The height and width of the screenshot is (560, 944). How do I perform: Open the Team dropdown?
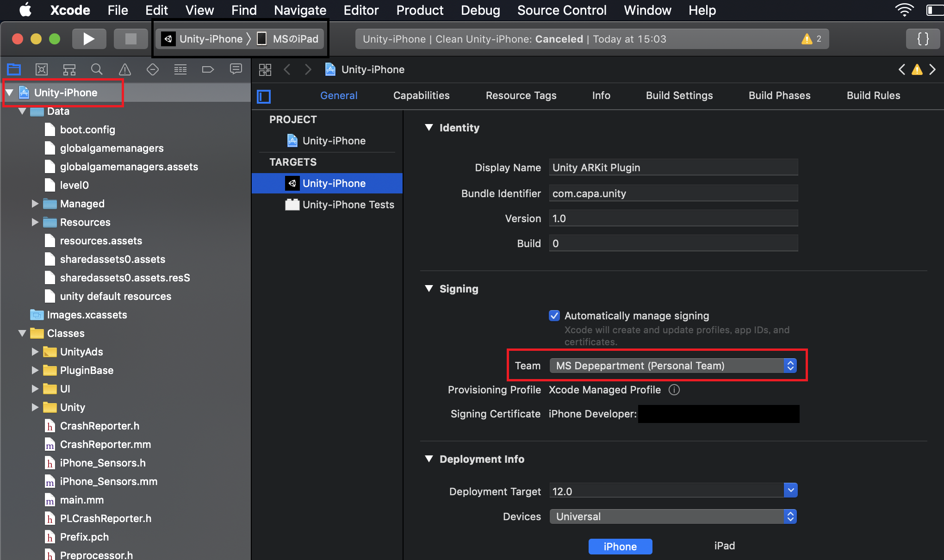673,366
